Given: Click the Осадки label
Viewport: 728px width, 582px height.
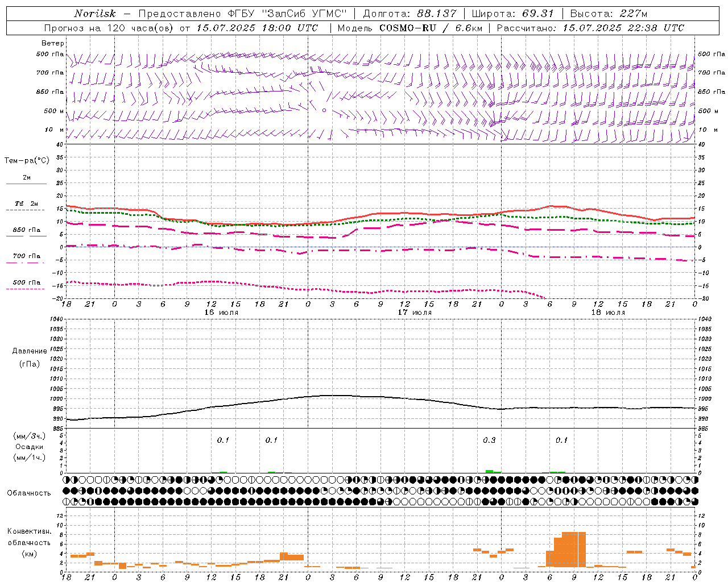Looking at the screenshot, I should click(30, 447).
